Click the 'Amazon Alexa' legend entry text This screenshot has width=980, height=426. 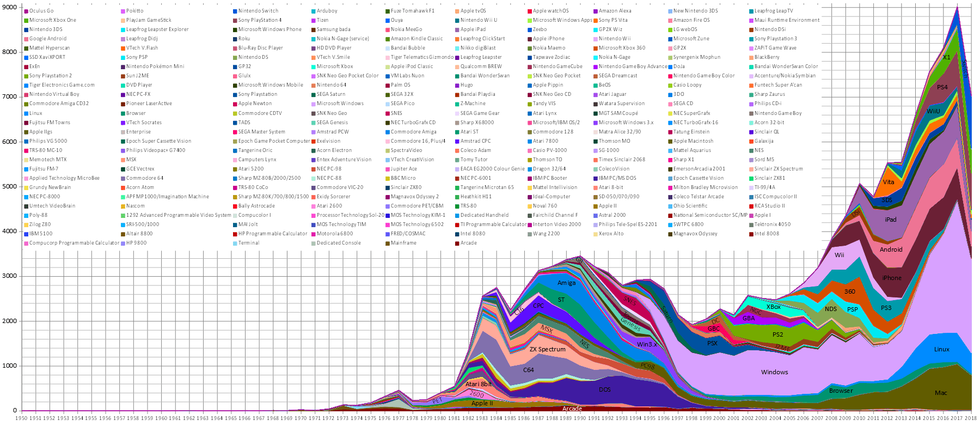(x=615, y=11)
